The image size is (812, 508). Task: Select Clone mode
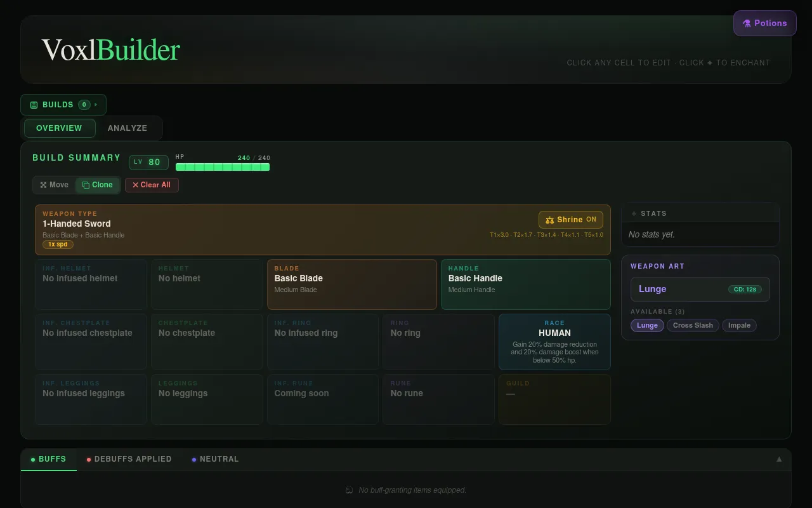98,185
